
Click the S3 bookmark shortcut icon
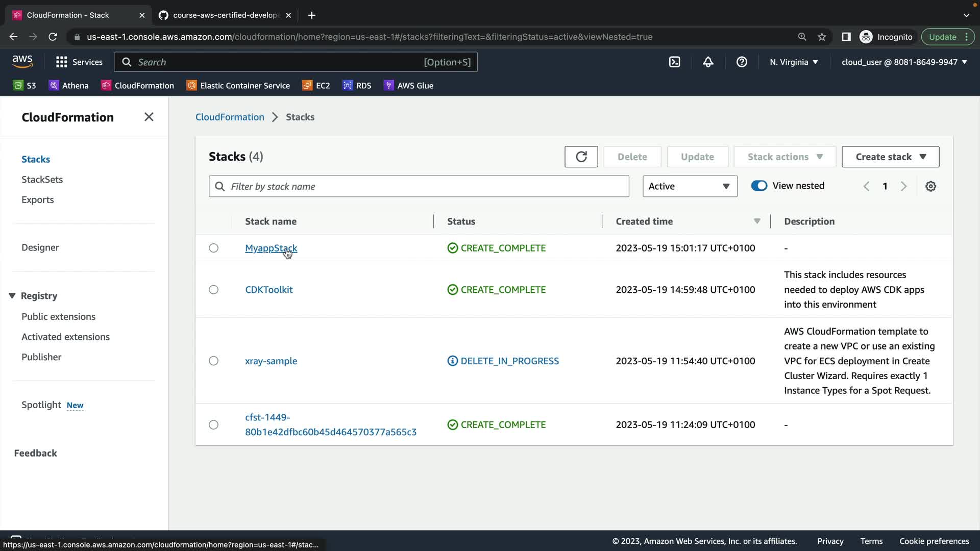click(x=18, y=86)
